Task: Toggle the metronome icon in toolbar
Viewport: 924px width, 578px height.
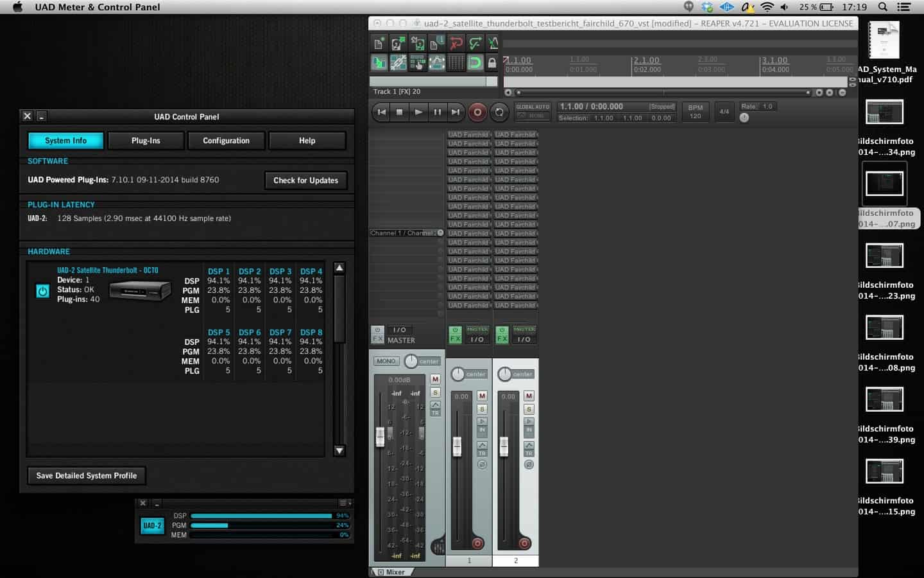Action: point(493,43)
